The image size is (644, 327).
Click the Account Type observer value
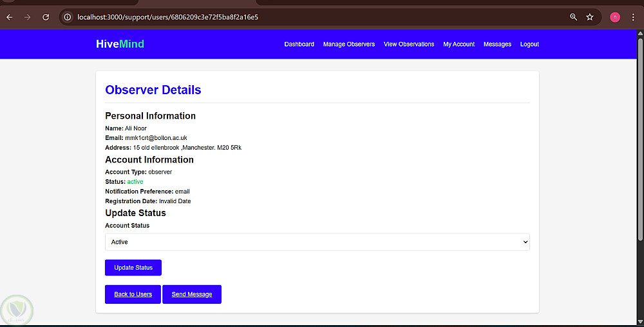coord(160,172)
